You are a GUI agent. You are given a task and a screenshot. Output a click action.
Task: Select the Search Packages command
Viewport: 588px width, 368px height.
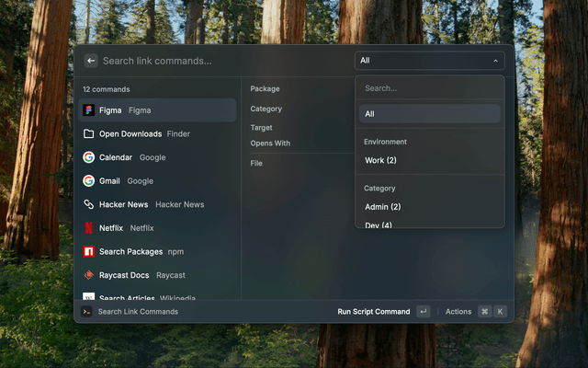pos(157,251)
